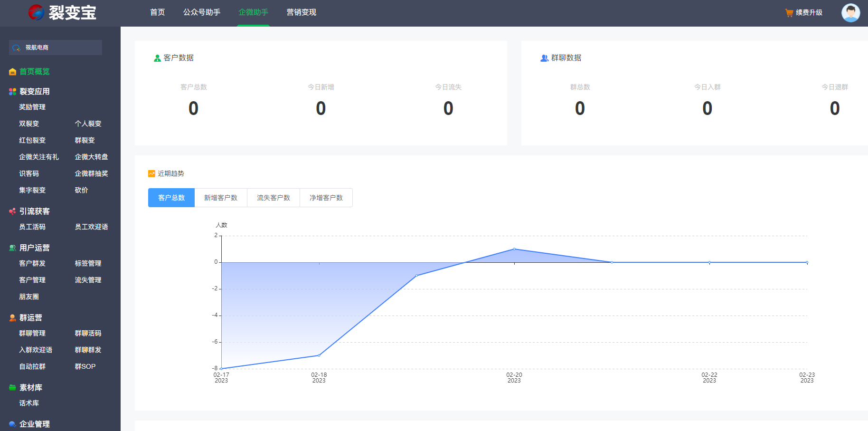Open 群聊管理 in the sidebar
The height and width of the screenshot is (431, 868).
pyautogui.click(x=32, y=334)
